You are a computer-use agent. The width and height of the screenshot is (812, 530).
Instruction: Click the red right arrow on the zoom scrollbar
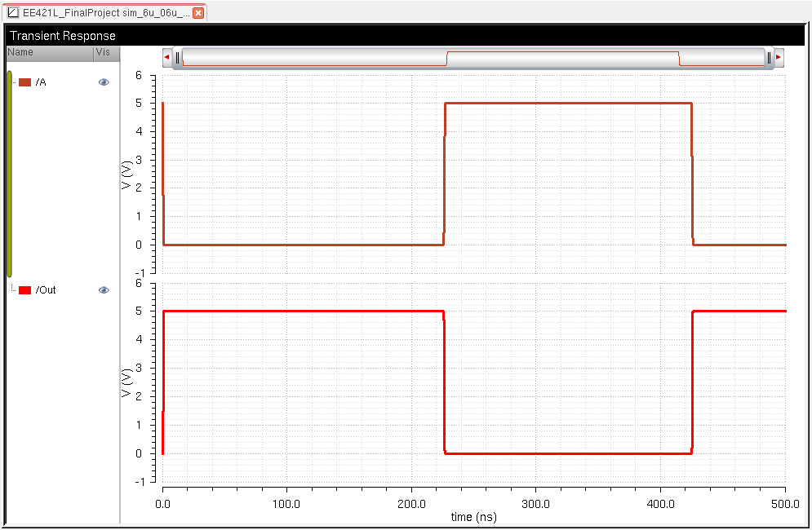779,57
